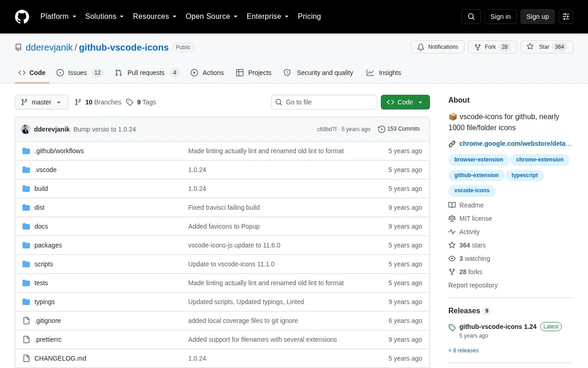Open the header appearance settings icon

(x=566, y=17)
